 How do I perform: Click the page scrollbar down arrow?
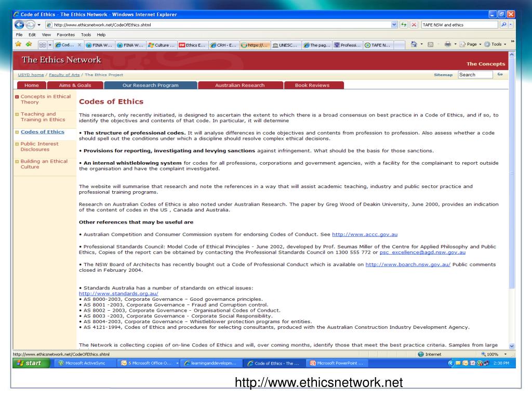coord(512,346)
